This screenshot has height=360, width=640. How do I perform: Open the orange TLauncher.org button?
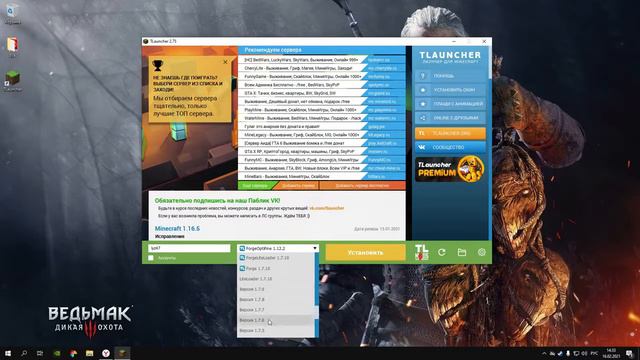450,133
